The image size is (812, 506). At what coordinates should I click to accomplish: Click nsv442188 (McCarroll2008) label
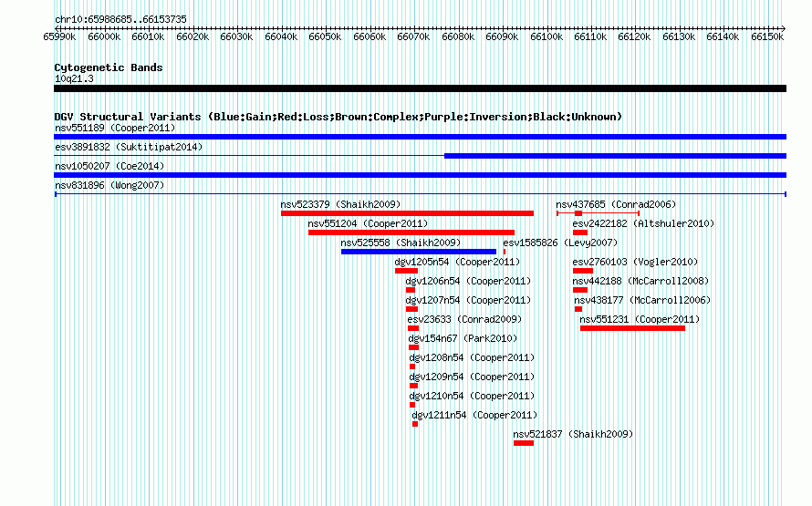tap(640, 281)
